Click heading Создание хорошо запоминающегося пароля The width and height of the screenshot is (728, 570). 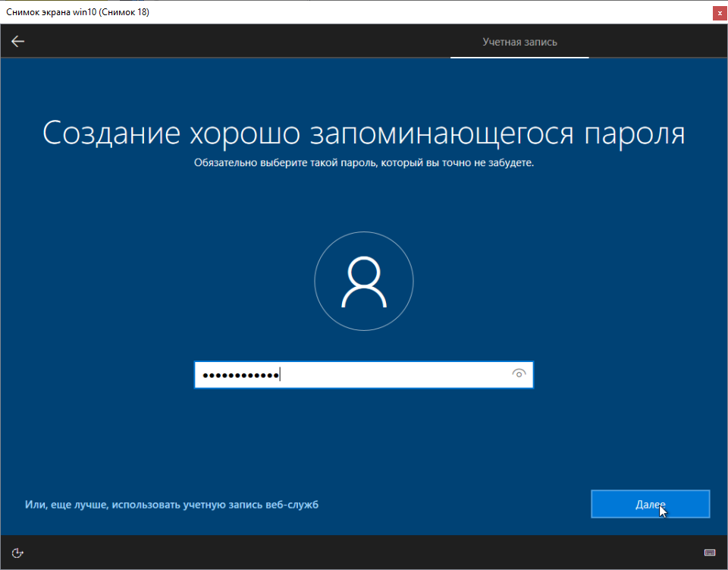pos(363,134)
